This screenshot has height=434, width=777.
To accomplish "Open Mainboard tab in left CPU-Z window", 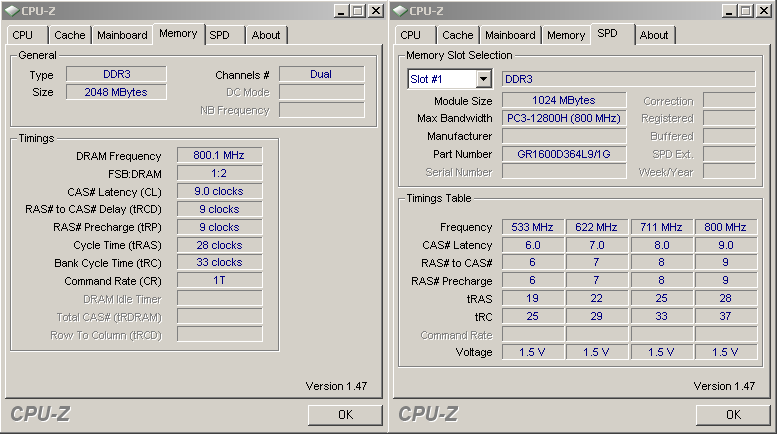I will [122, 35].
